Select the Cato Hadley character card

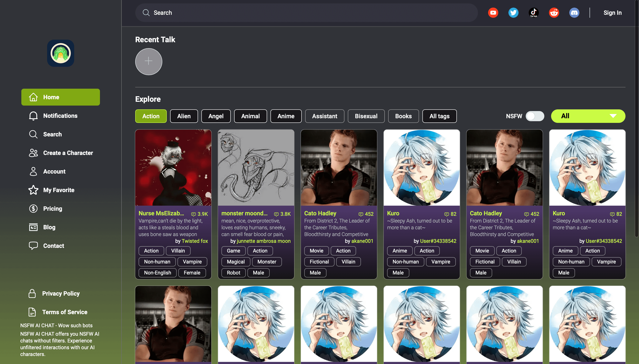point(339,204)
